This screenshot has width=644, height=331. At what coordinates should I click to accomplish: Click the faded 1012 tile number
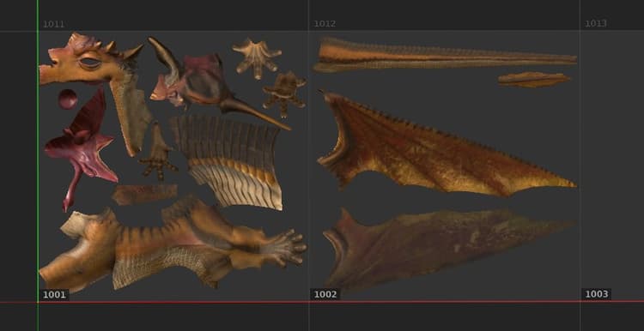(325, 24)
